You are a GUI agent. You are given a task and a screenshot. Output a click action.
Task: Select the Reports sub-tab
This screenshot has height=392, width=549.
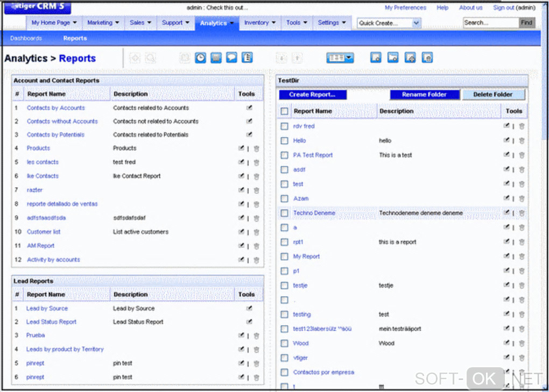(x=75, y=38)
